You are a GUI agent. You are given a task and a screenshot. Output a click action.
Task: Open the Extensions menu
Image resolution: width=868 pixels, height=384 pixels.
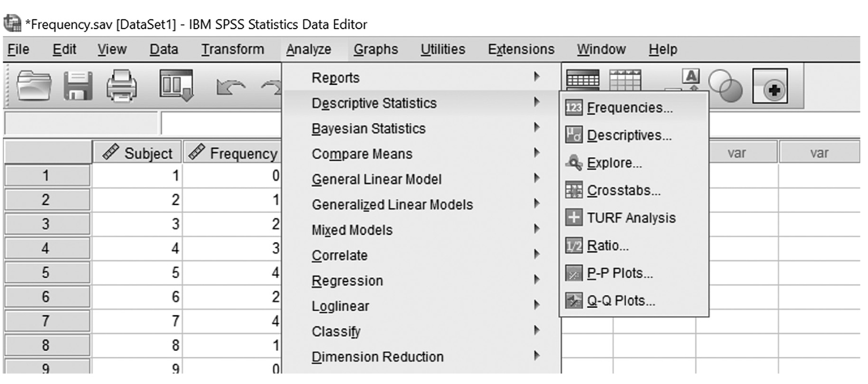pyautogui.click(x=521, y=49)
